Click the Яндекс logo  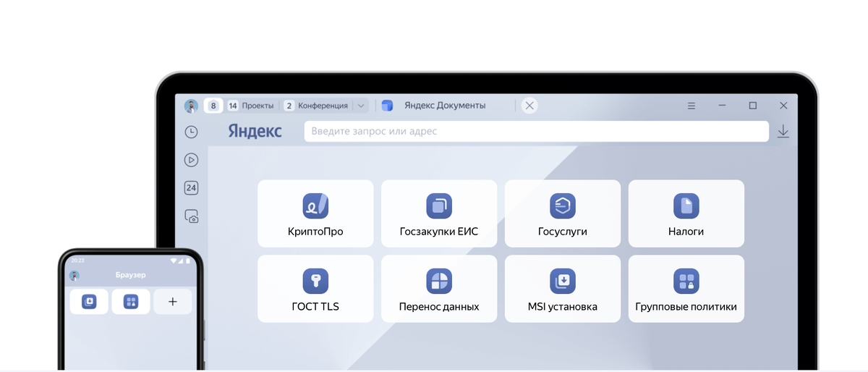[255, 131]
